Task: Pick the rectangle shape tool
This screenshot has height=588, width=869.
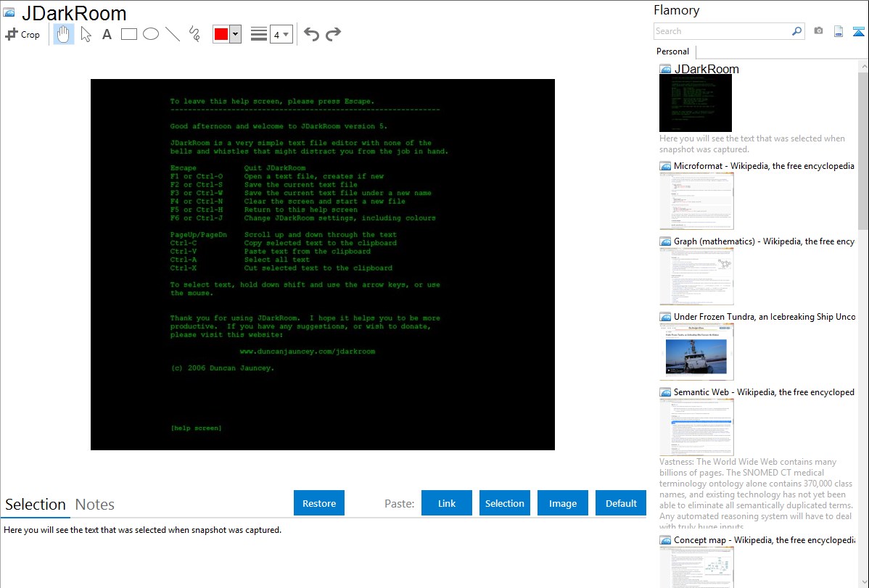Action: pyautogui.click(x=129, y=34)
